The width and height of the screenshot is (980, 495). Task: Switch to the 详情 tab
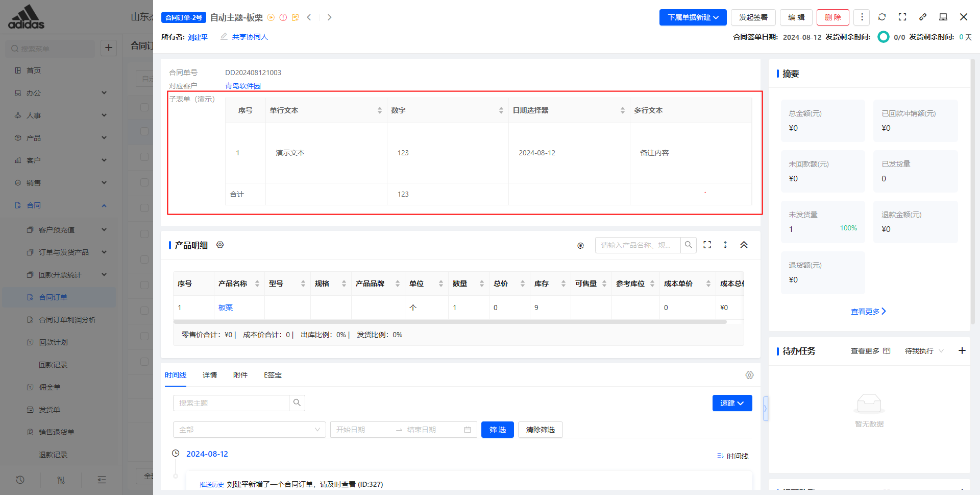click(x=209, y=375)
